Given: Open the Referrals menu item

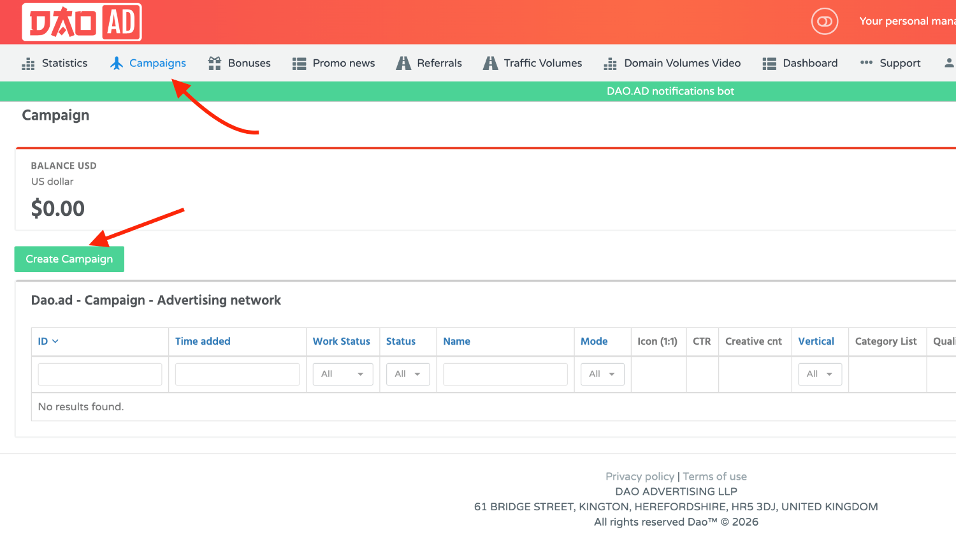Looking at the screenshot, I should 439,63.
